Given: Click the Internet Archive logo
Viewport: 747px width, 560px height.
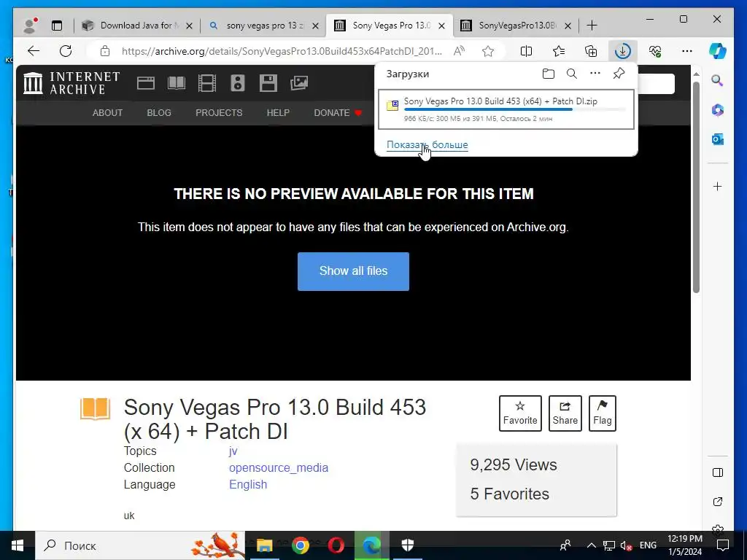Looking at the screenshot, I should click(x=71, y=83).
